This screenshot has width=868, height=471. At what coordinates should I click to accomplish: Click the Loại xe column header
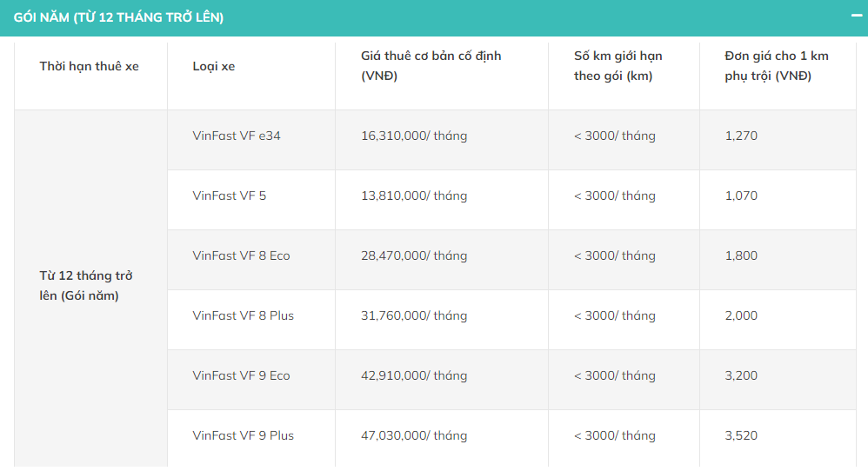[214, 66]
